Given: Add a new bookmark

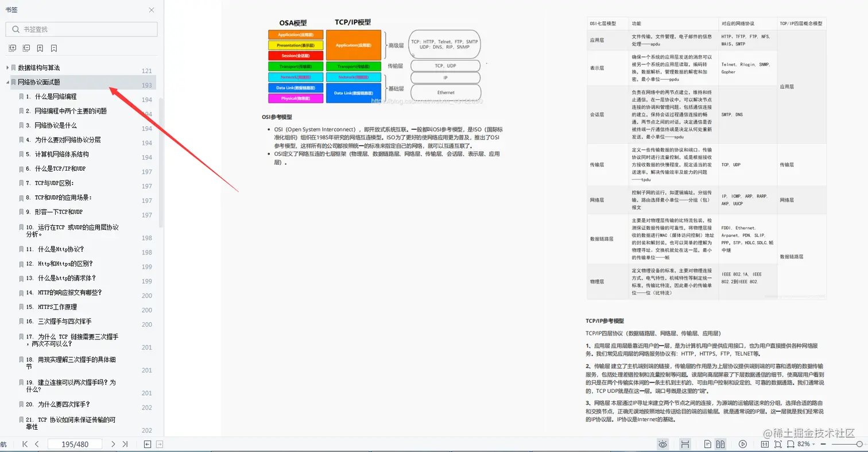Looking at the screenshot, I should pos(40,48).
